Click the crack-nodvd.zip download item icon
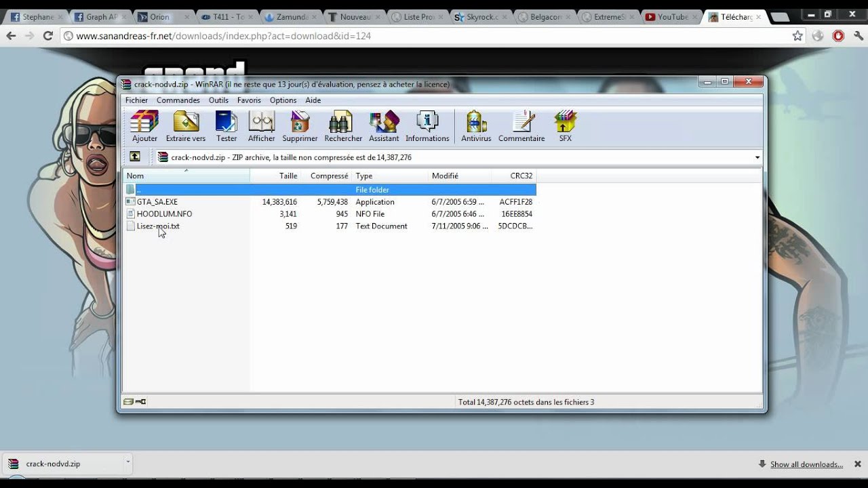868x488 pixels. click(x=13, y=464)
